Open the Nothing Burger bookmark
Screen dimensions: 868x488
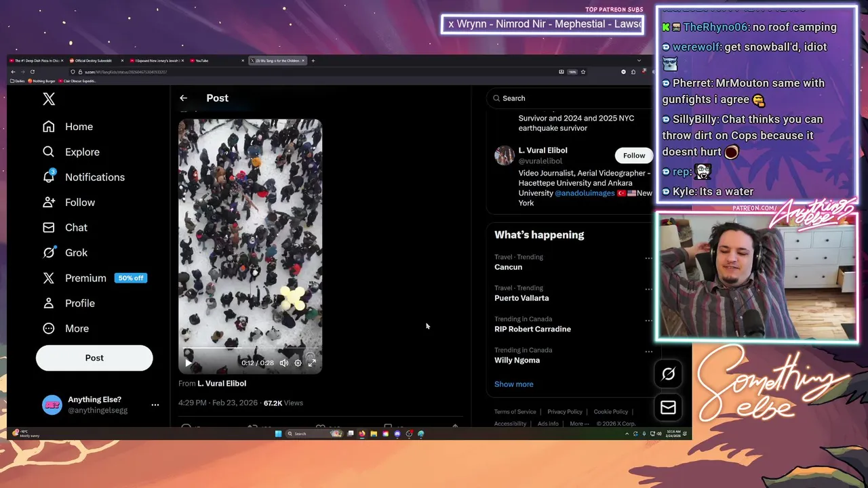41,81
